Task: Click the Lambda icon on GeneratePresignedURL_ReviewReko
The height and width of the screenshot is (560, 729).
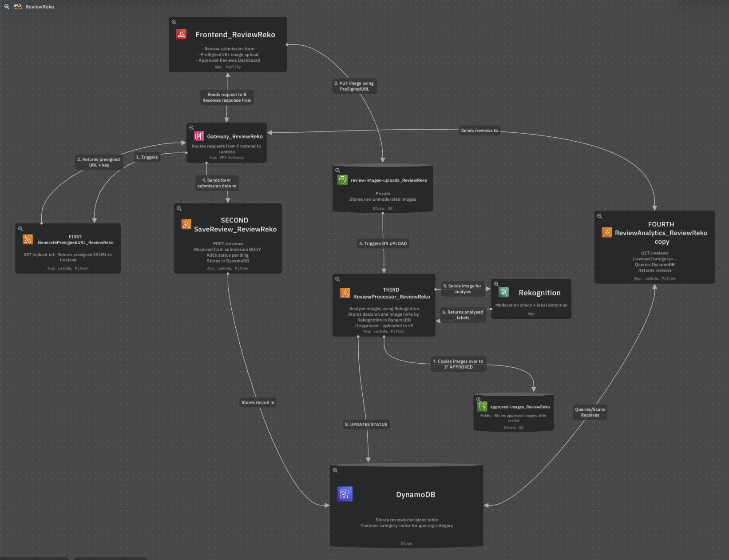Action: click(28, 239)
